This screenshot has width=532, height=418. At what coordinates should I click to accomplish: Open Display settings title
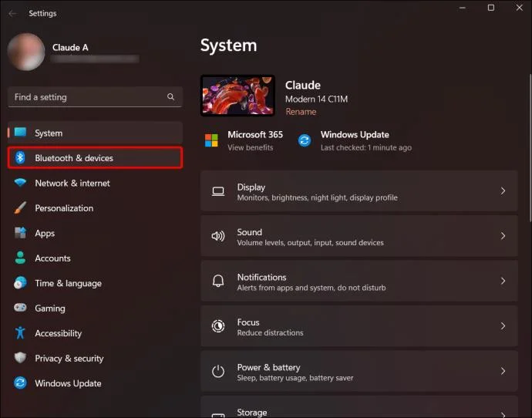[251, 187]
